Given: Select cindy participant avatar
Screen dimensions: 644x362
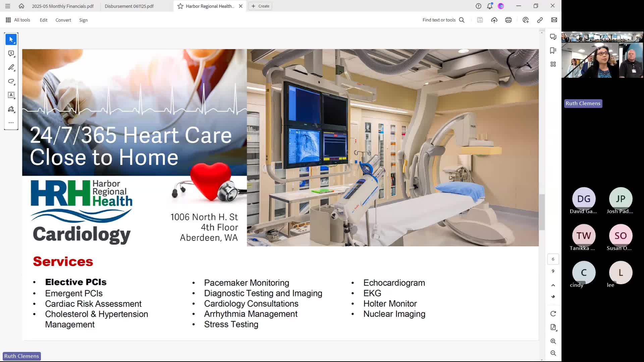Looking at the screenshot, I should click(x=584, y=273).
